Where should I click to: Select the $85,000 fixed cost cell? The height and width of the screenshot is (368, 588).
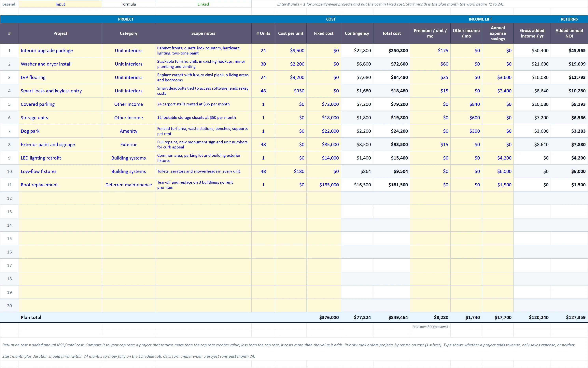(x=324, y=144)
